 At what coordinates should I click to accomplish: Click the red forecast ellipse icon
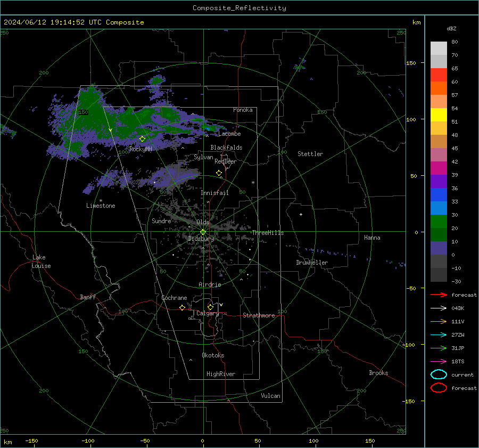click(439, 388)
